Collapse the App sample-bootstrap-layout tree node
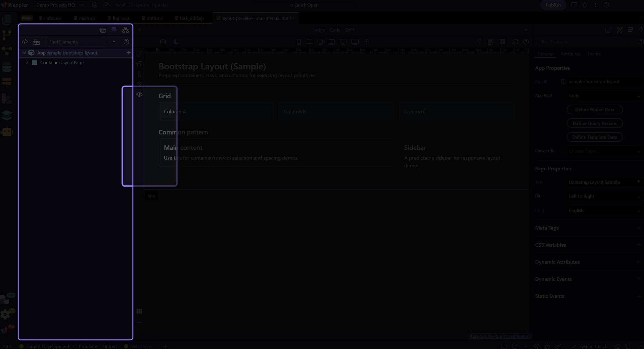The width and height of the screenshot is (644, 349). point(24,53)
